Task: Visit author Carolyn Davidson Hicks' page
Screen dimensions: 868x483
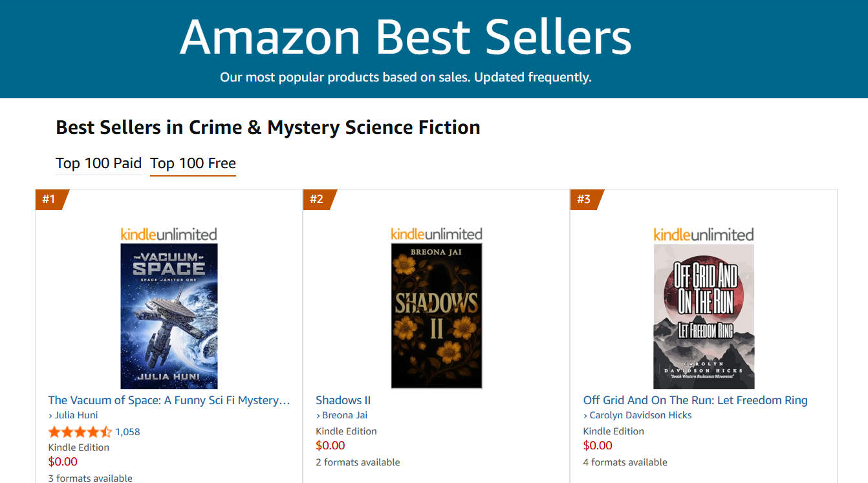Action: 640,415
